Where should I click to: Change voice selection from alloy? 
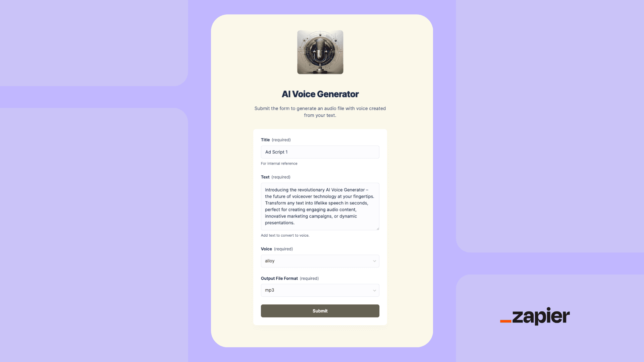(x=320, y=261)
